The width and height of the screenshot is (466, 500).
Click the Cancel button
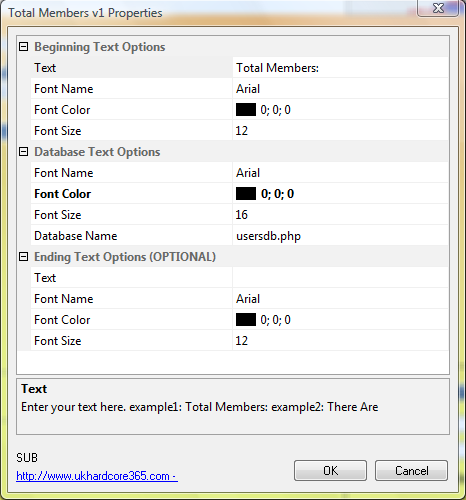pos(411,471)
